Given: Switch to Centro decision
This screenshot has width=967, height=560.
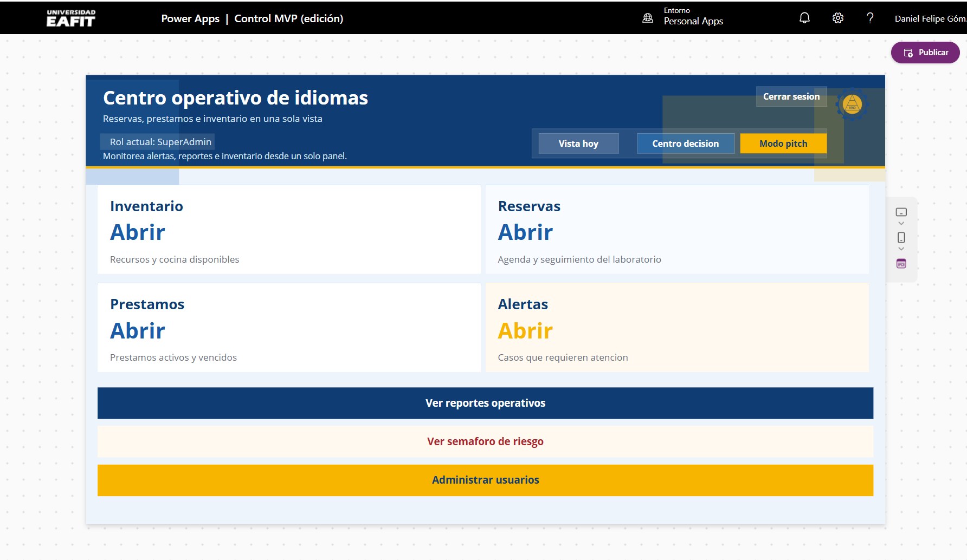Looking at the screenshot, I should [685, 144].
